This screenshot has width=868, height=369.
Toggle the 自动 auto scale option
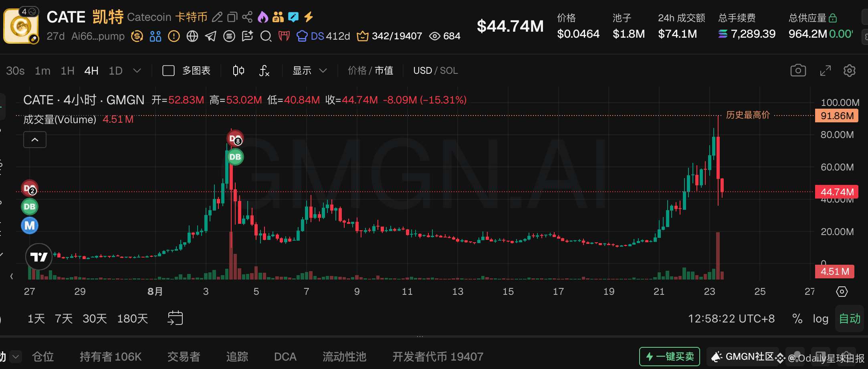850,318
